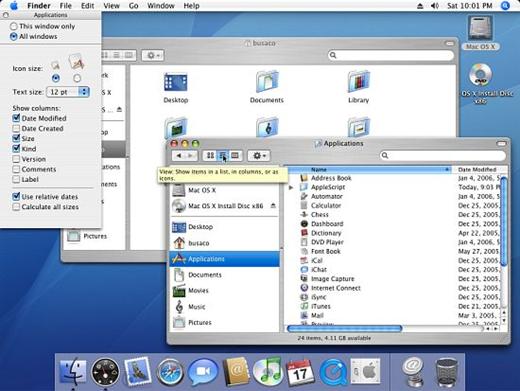Select busaco home in sidebar
This screenshot has height=391, width=520.
(x=224, y=243)
